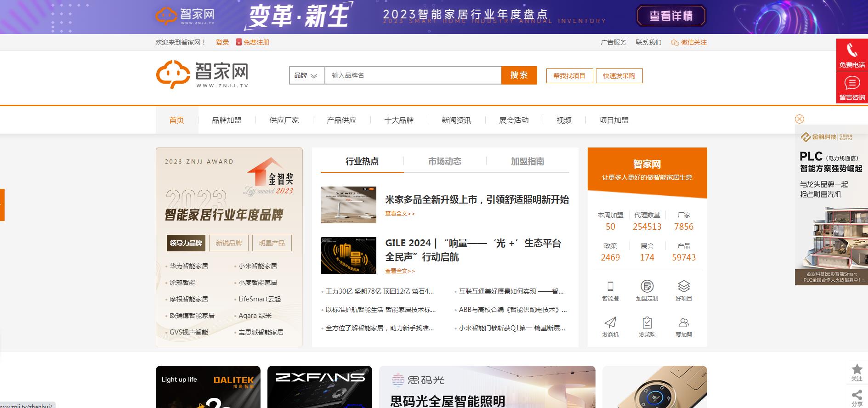Select the 领导力品牌 tab
Screen dimensions: 868x408
coord(186,243)
